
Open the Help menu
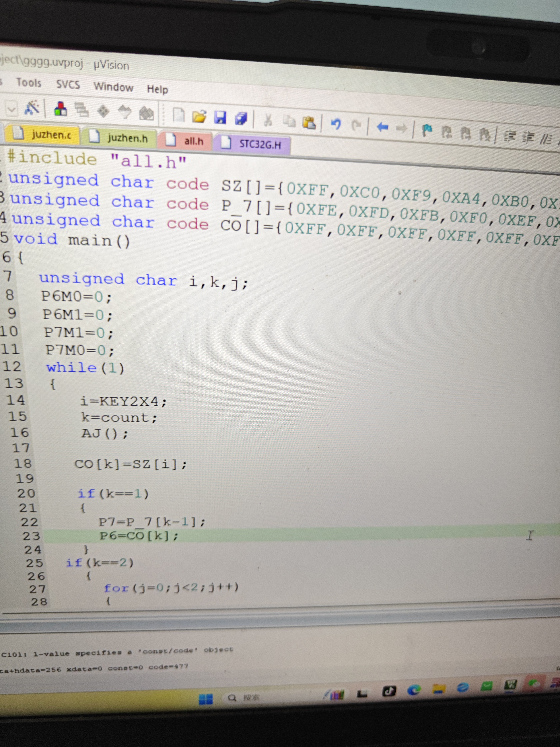[157, 89]
